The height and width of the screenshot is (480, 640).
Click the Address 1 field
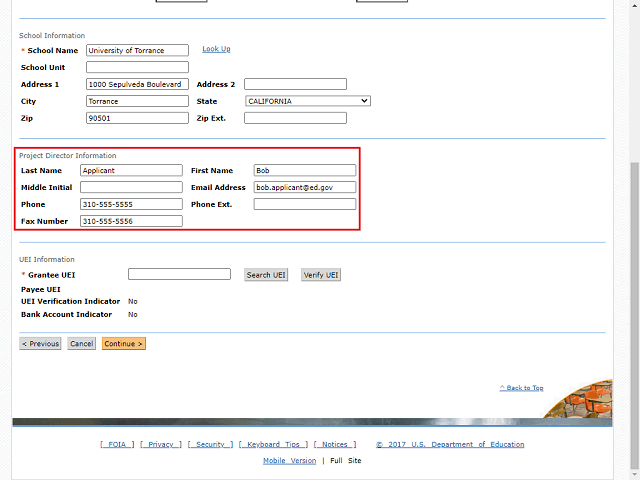click(137, 84)
